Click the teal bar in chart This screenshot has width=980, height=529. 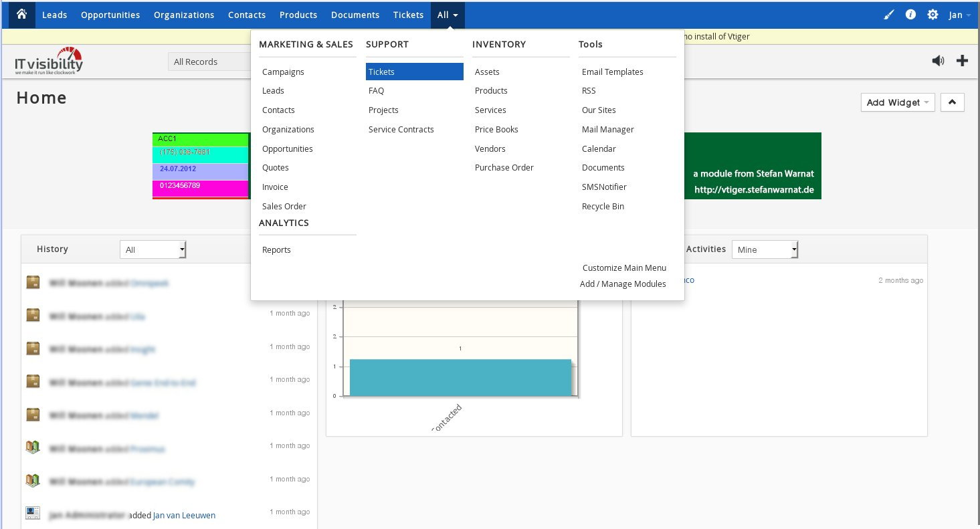(x=460, y=377)
